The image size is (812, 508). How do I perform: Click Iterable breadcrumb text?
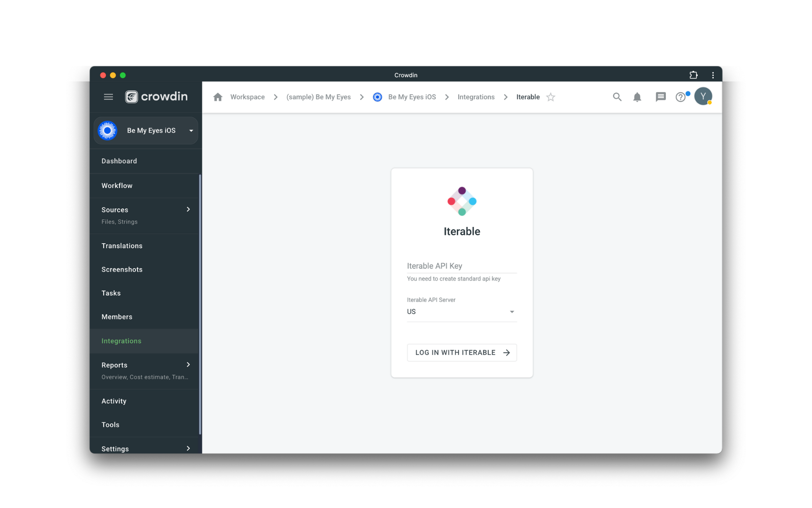(x=528, y=97)
